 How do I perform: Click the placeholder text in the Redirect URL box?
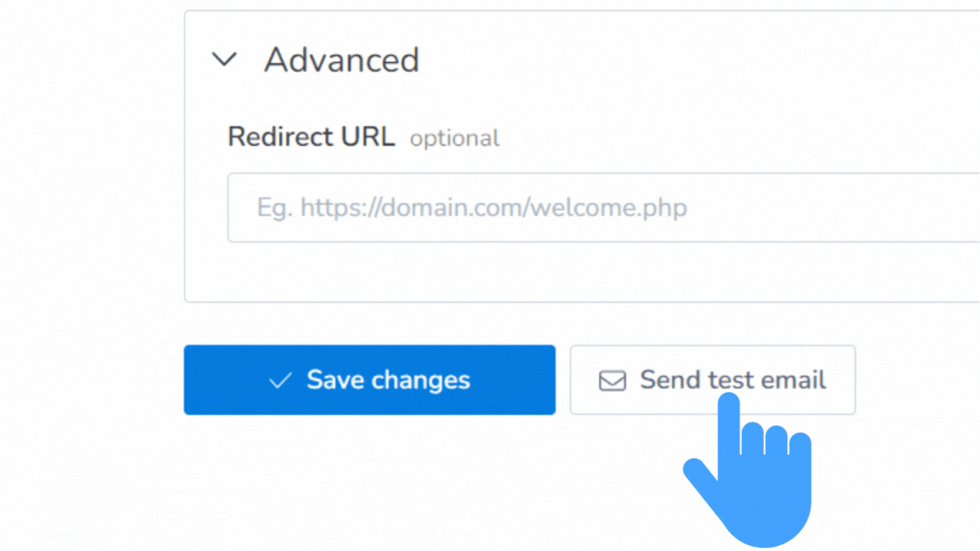pyautogui.click(x=468, y=207)
